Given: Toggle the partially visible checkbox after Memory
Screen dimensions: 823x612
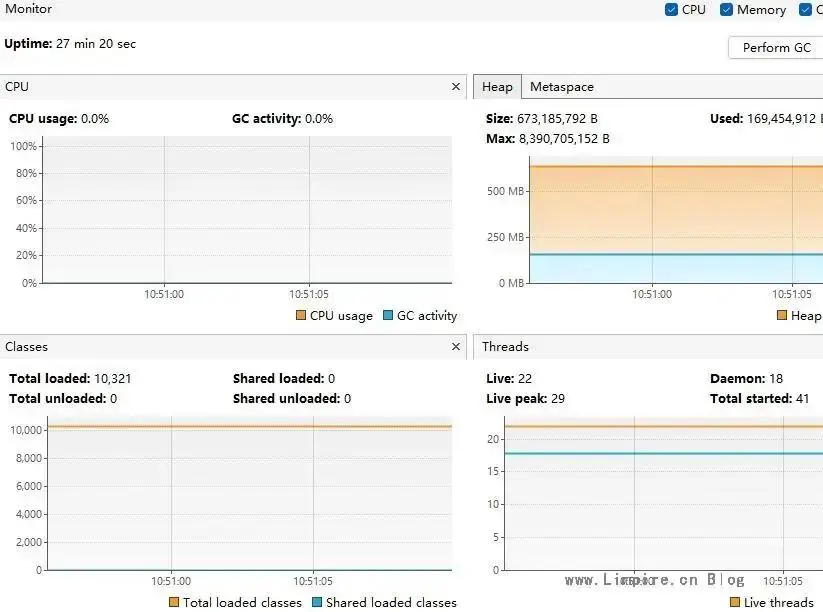Looking at the screenshot, I should [x=805, y=9].
